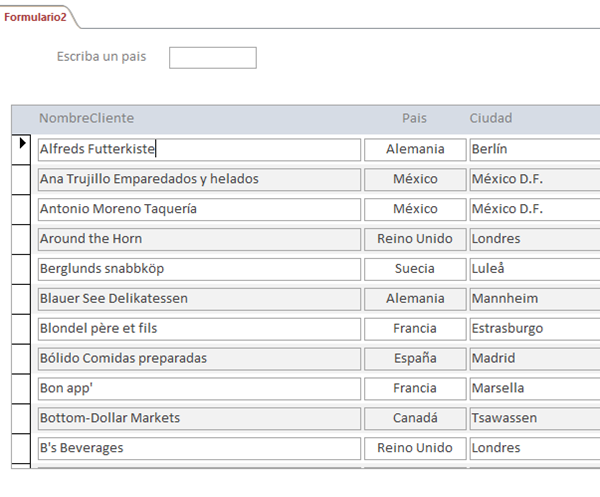The image size is (600, 497).
Task: Click record selector beside Bólido Comidas preparadas
Action: click(21, 359)
